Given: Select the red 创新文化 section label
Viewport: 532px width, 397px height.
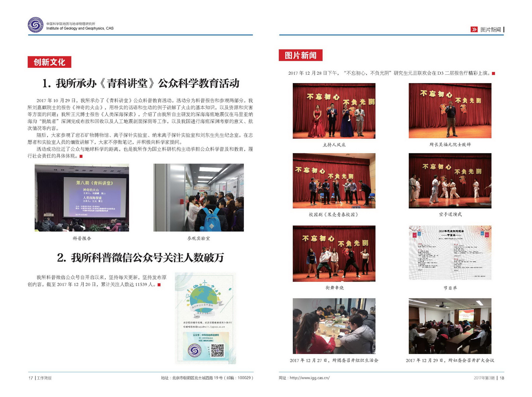Looking at the screenshot, I should tap(49, 62).
